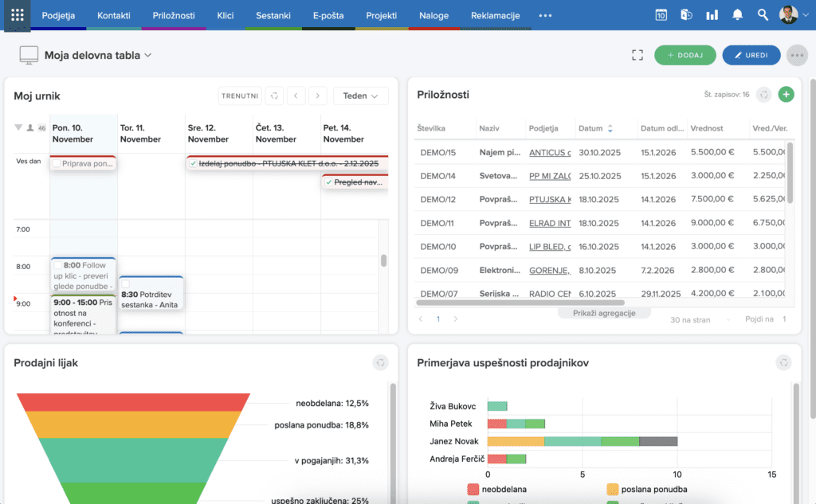Open the calendar icon in top bar
The image size is (816, 504).
point(661,15)
